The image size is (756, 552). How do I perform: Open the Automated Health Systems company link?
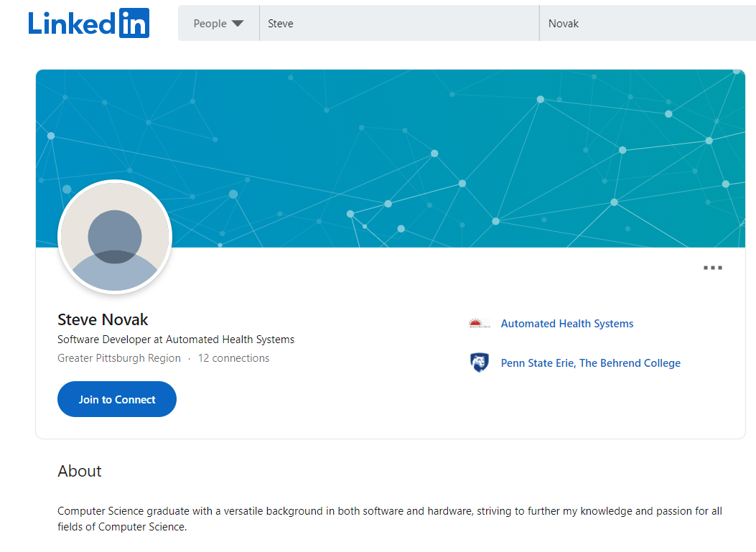[567, 324]
